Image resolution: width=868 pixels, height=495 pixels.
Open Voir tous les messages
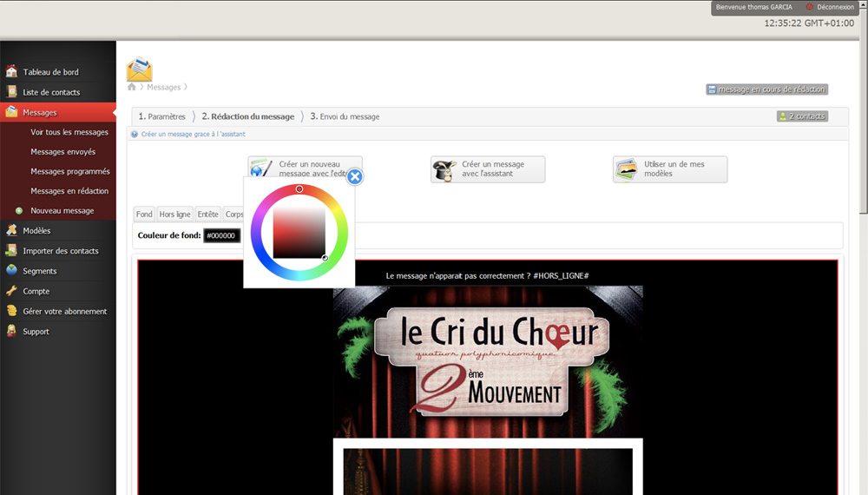pyautogui.click(x=69, y=132)
